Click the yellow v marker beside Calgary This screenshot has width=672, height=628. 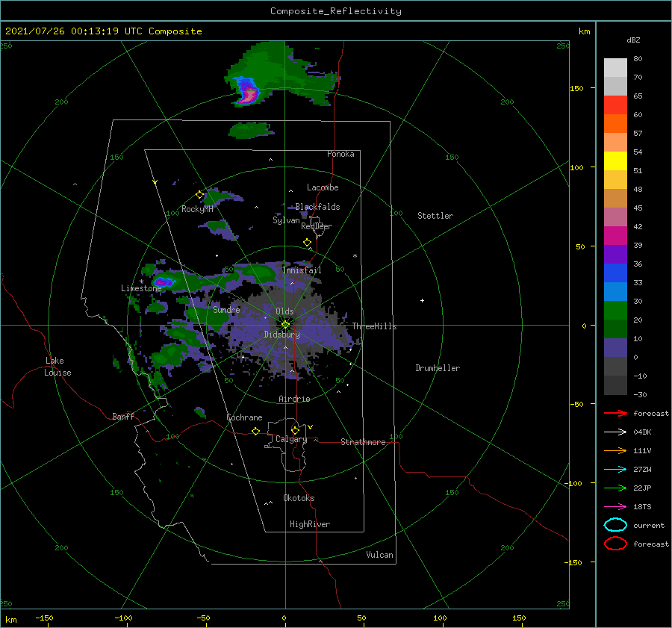310,427
